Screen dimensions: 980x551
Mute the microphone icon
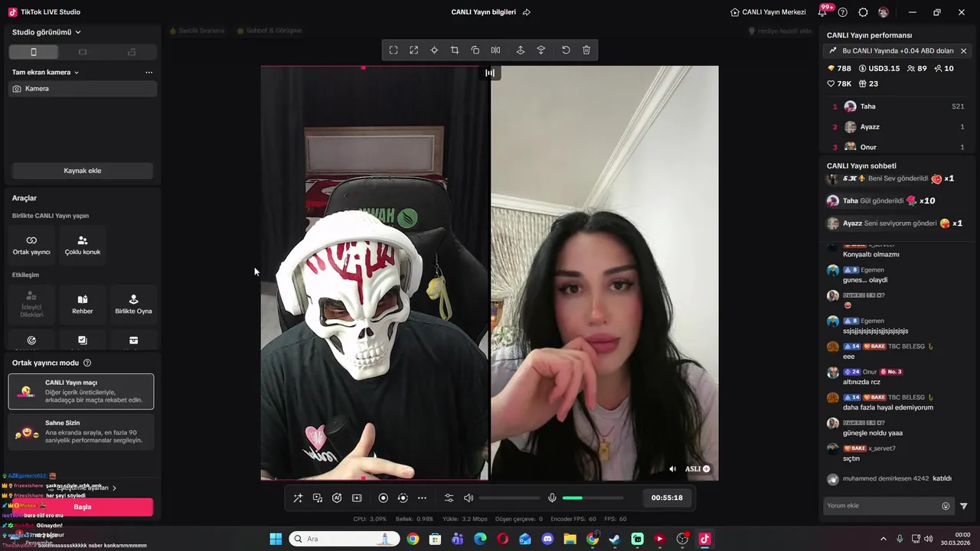pos(552,497)
